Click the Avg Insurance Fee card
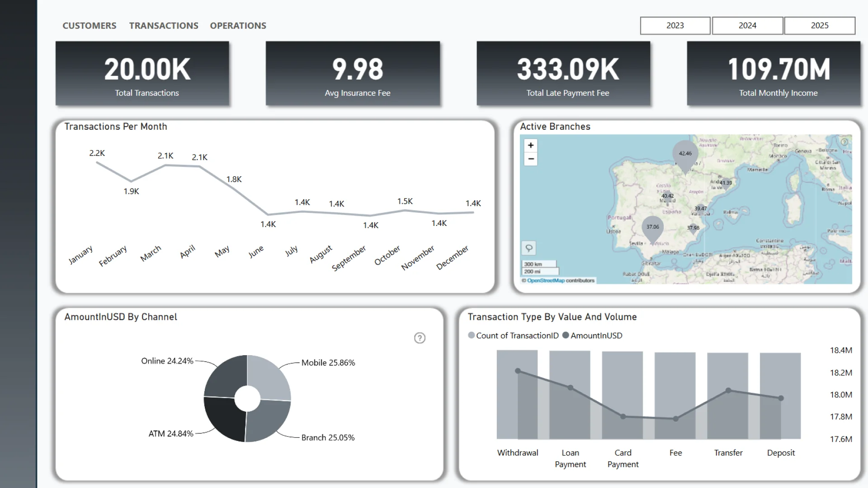Image resolution: width=868 pixels, height=488 pixels. point(353,74)
